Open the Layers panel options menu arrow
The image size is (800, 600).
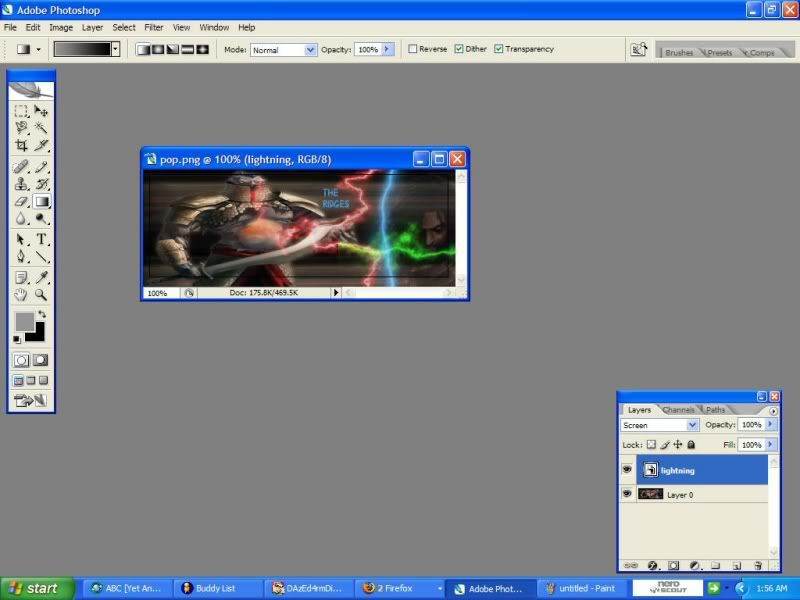pyautogui.click(x=773, y=411)
